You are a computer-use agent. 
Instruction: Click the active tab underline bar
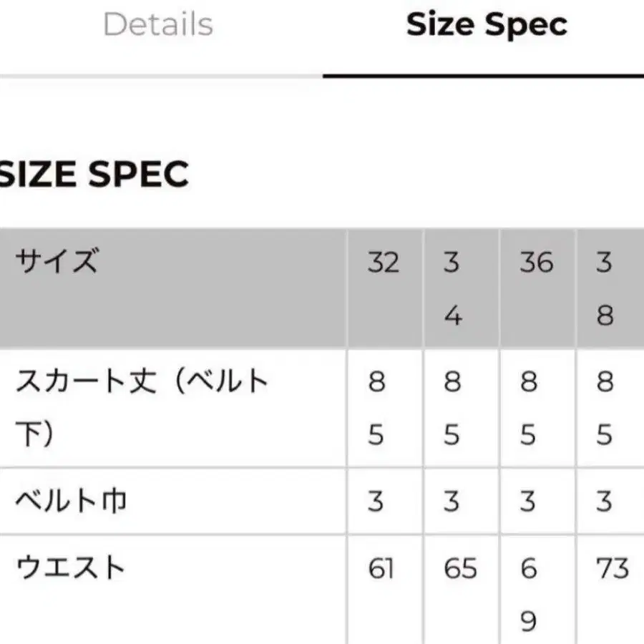tap(484, 76)
